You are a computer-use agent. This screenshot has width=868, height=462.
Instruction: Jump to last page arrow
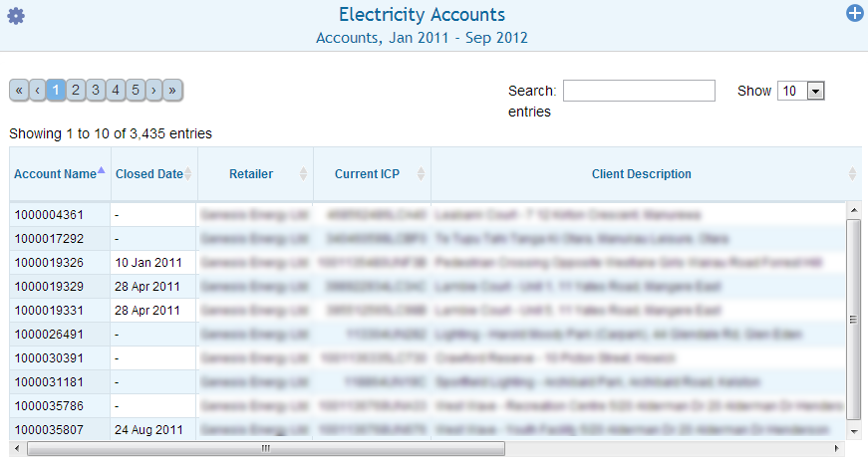click(x=172, y=90)
